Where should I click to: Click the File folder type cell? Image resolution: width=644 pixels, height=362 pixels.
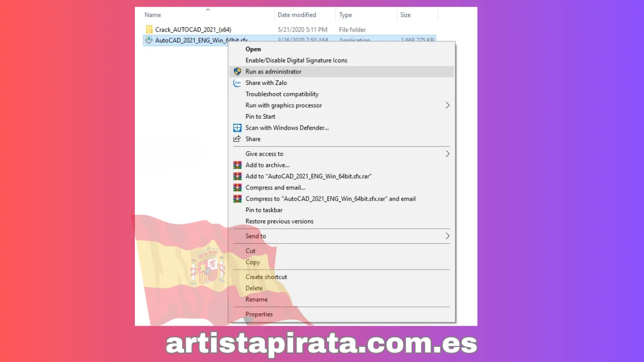point(352,30)
